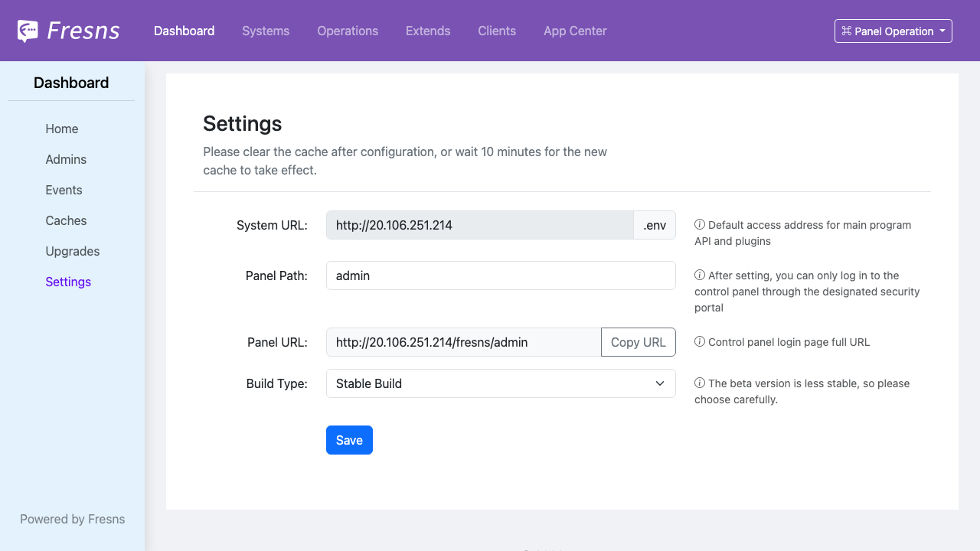
Task: Click the Panel URL text field
Action: click(464, 342)
